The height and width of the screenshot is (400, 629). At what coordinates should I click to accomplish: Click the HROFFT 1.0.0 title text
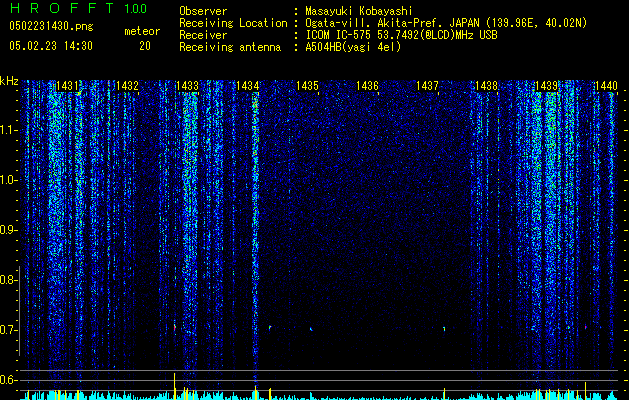pos(78,8)
